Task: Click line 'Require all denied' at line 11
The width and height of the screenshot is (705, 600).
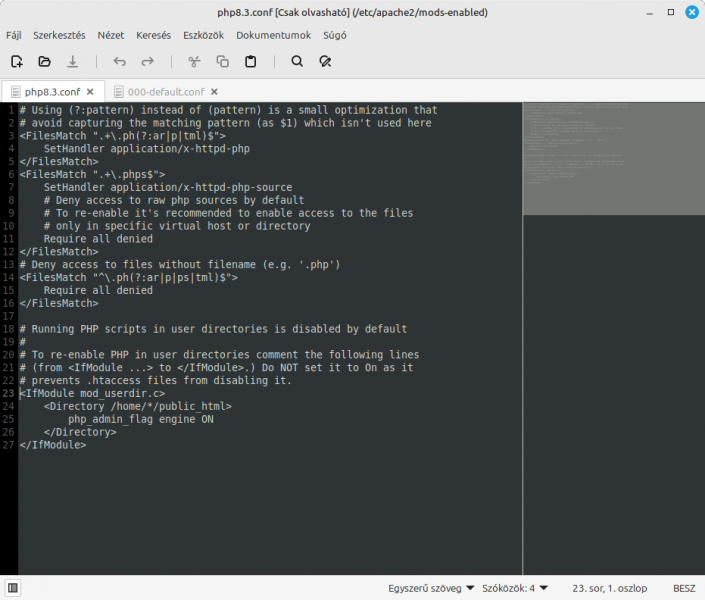Action: 98,239
